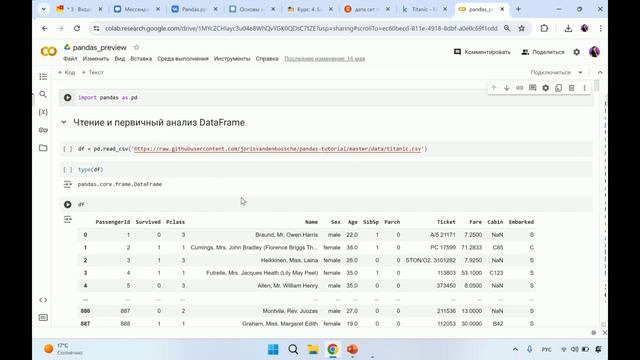
Task: Open the Файл menu
Action: point(70,59)
